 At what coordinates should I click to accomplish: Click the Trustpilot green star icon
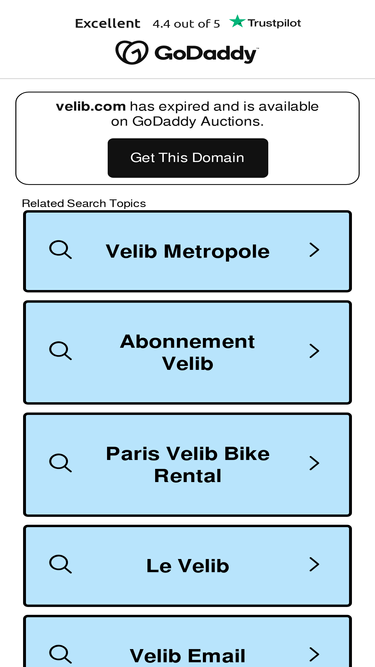237,21
